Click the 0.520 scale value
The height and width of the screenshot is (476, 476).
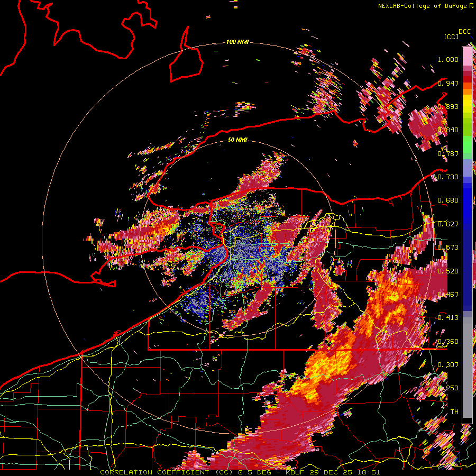click(448, 271)
